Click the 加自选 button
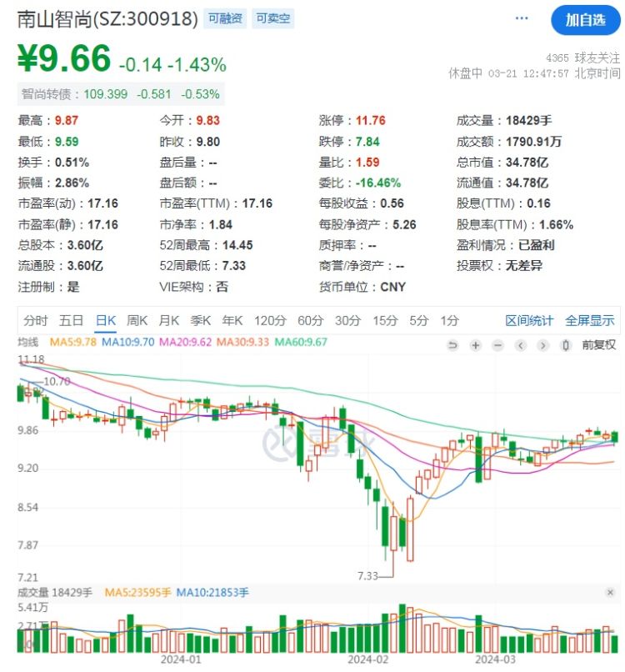Viewport: 625px width, 672px height. click(585, 20)
